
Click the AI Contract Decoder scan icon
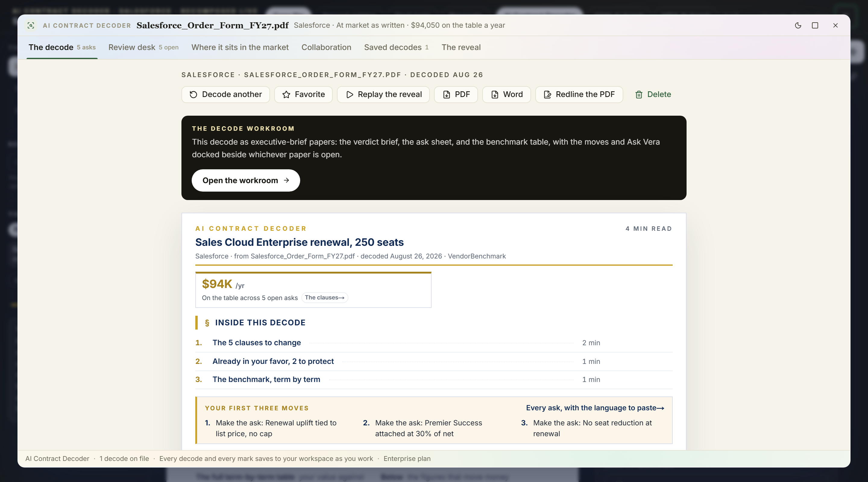[31, 25]
